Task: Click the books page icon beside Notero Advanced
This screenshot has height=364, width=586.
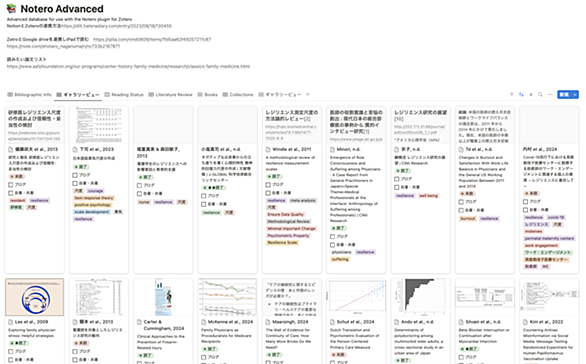Action: (x=11, y=8)
